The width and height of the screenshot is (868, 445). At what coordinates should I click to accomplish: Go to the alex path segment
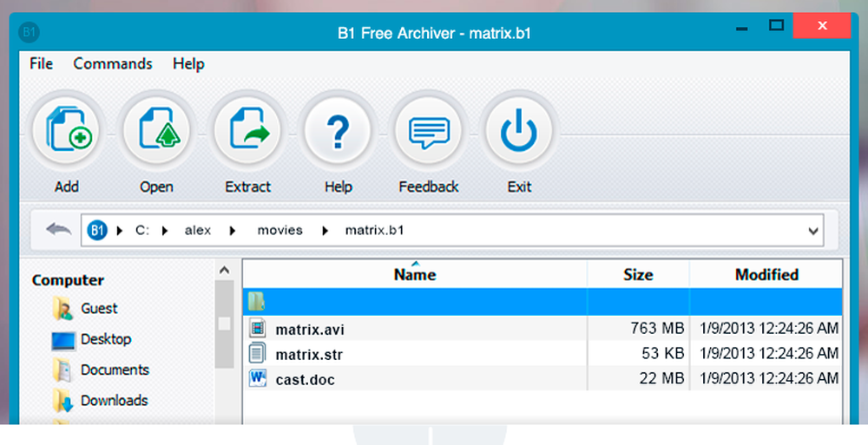coord(198,230)
